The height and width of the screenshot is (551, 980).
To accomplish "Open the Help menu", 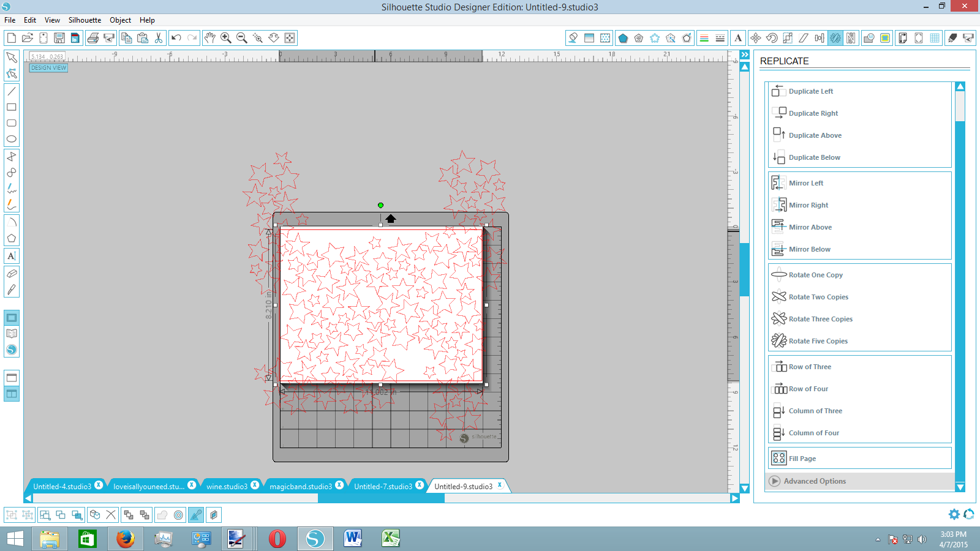I will tap(147, 20).
